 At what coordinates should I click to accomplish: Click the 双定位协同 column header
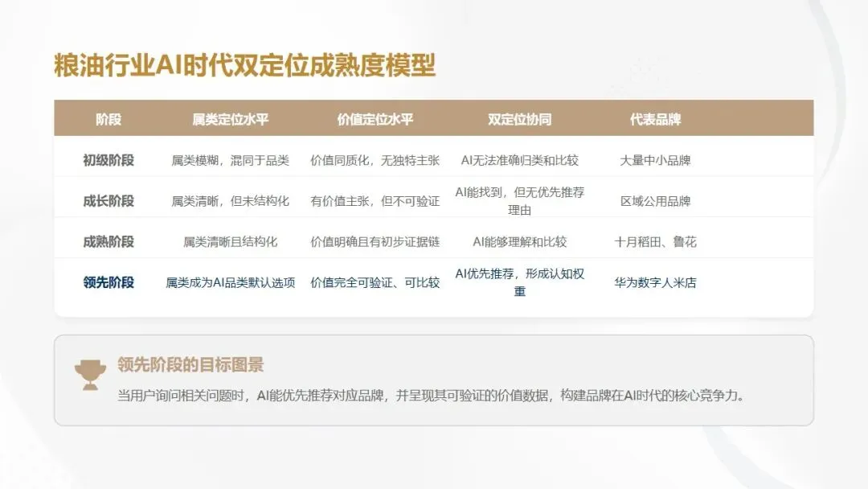click(520, 119)
